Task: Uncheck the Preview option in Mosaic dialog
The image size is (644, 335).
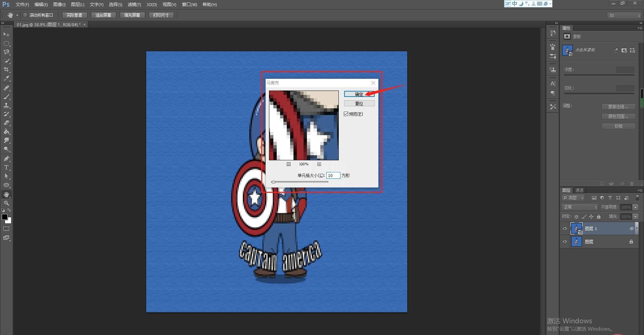Action: pyautogui.click(x=346, y=114)
